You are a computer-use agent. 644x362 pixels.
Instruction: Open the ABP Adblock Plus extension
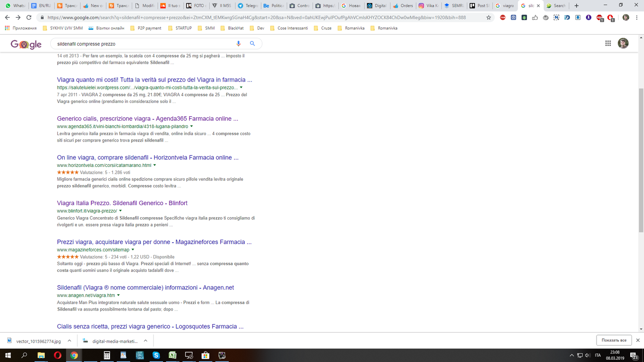coord(600,18)
